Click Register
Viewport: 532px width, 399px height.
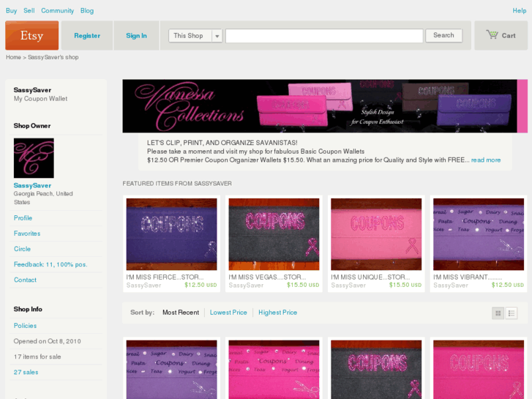pos(87,36)
